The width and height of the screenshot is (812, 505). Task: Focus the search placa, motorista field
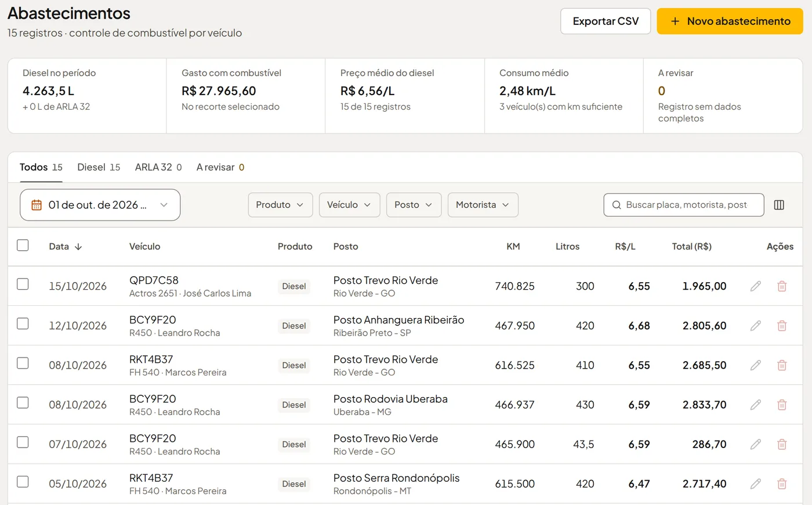point(683,205)
